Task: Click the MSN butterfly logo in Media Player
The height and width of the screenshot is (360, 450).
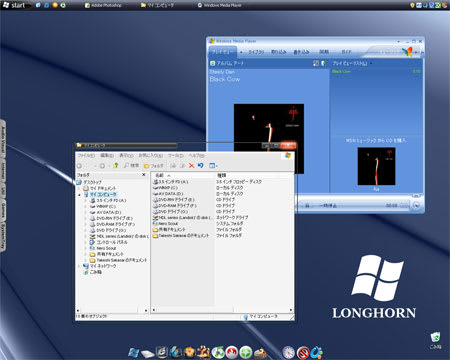Action: [x=407, y=51]
